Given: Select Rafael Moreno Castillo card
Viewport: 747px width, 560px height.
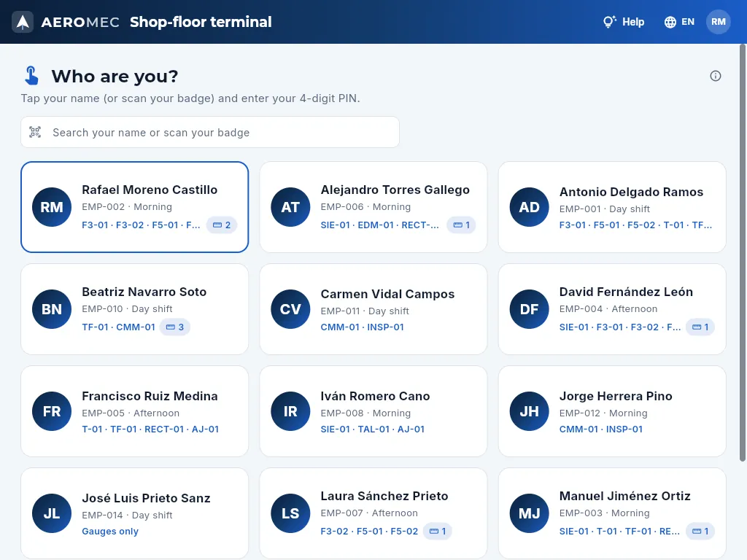Looking at the screenshot, I should 135,206.
